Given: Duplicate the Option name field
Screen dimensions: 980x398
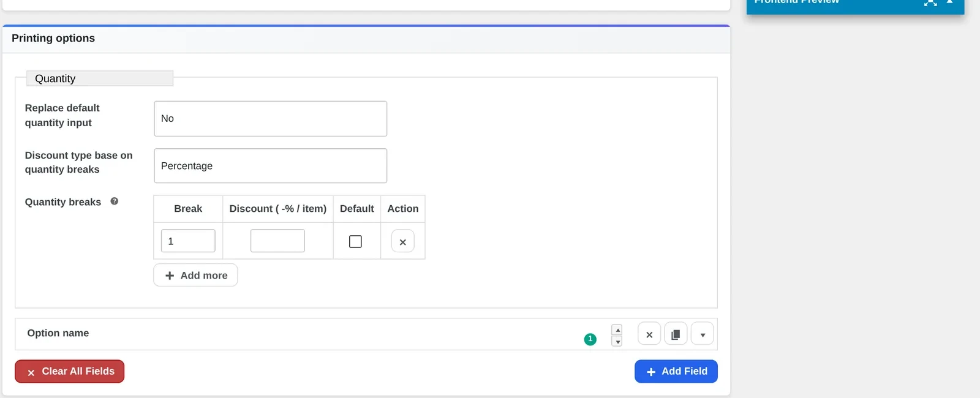Looking at the screenshot, I should click(676, 334).
